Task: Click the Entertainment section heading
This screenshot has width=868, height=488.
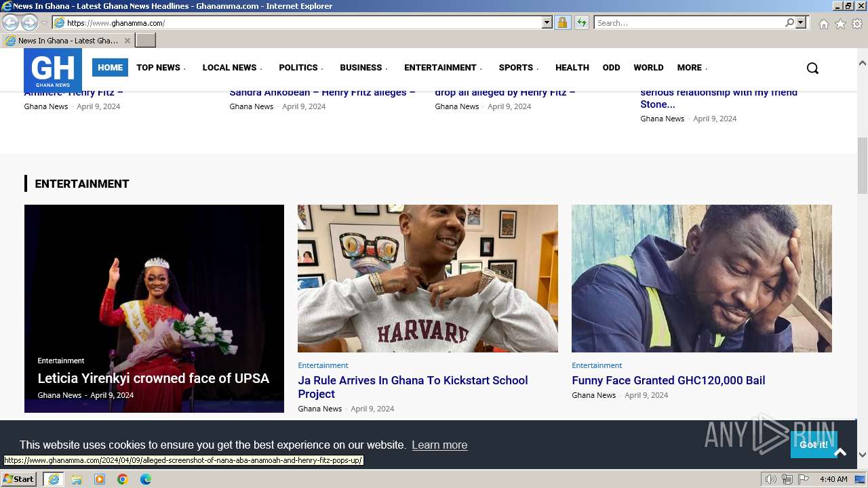Action: 81,184
